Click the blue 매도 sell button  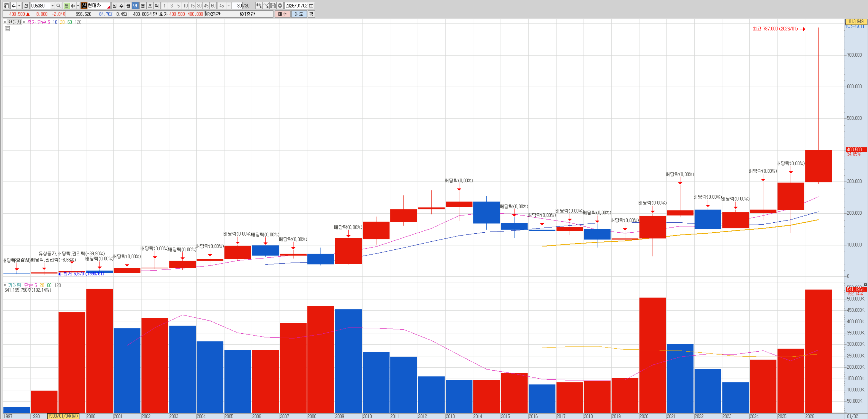pyautogui.click(x=299, y=14)
